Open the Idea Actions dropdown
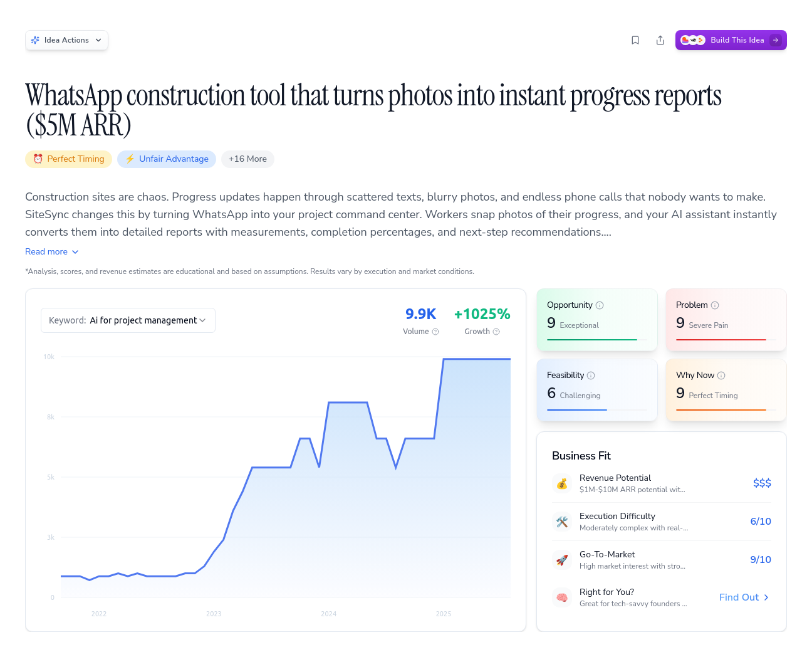 point(66,39)
